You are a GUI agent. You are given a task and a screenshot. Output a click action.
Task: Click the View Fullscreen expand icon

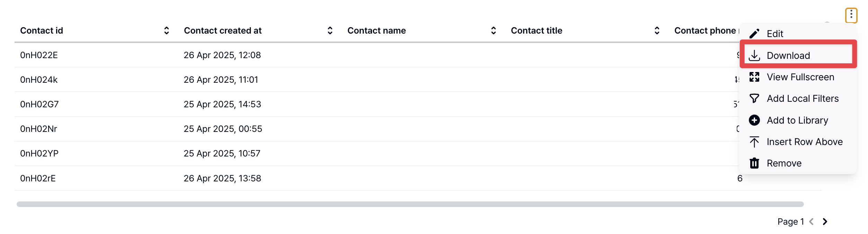[754, 77]
